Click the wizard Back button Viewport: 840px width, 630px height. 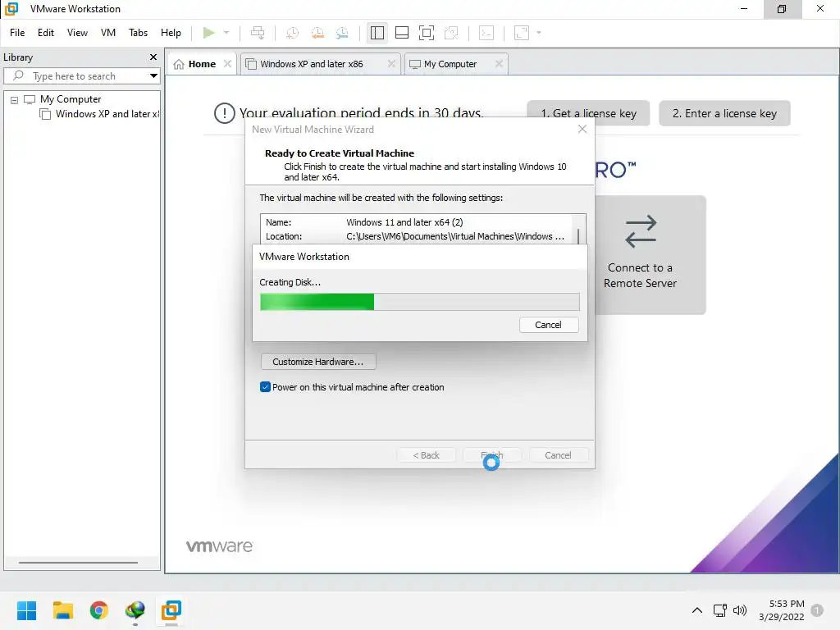coord(426,455)
